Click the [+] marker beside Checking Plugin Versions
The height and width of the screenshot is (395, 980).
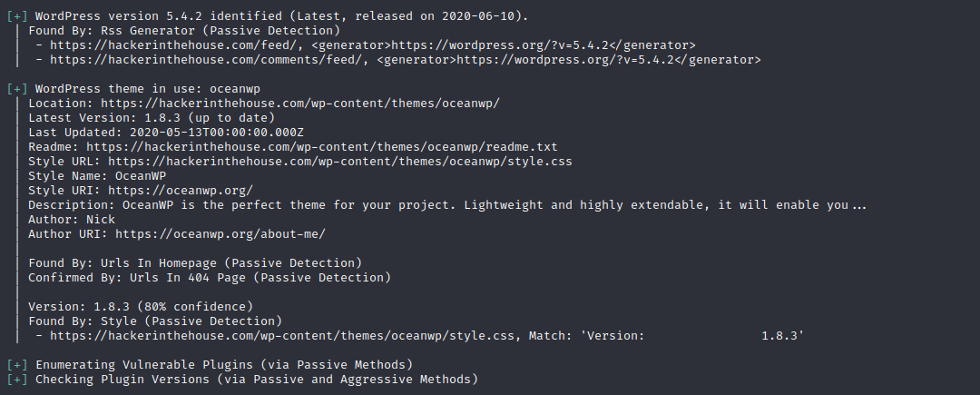pos(17,379)
